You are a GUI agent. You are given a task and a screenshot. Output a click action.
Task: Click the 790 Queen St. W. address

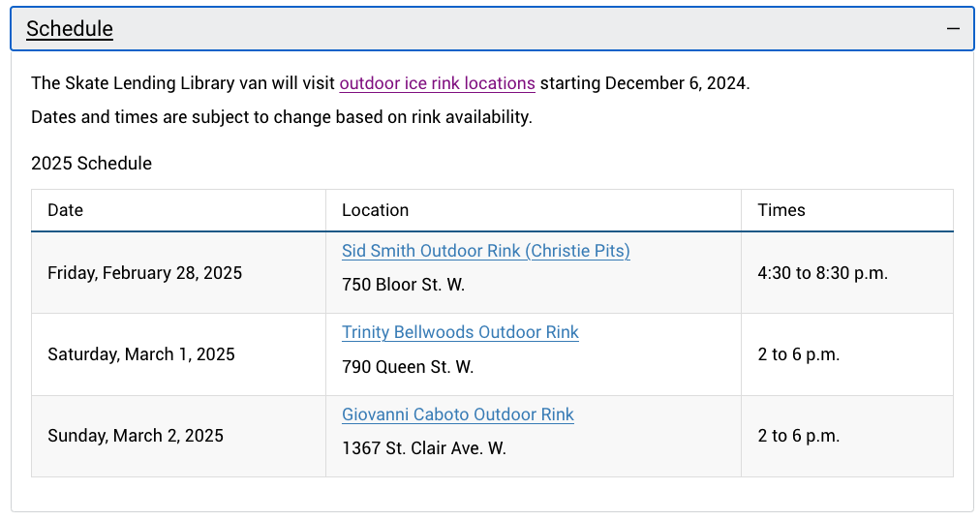[408, 367]
